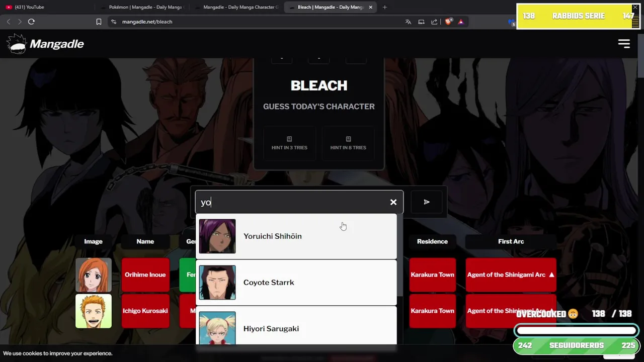
Task: Reload the page
Action: 31,22
